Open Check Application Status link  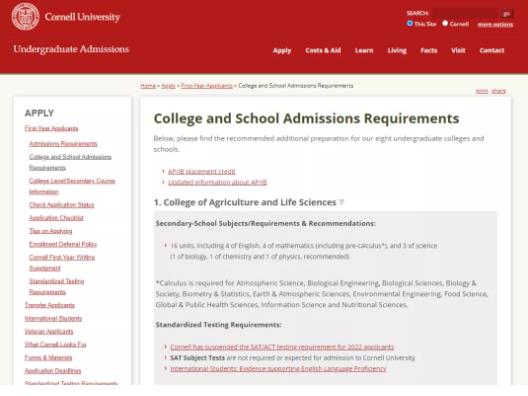click(62, 205)
